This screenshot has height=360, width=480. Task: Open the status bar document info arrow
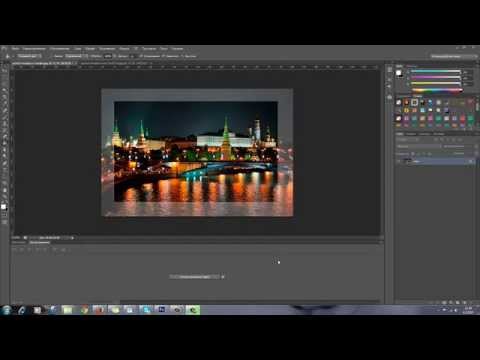coord(72,238)
